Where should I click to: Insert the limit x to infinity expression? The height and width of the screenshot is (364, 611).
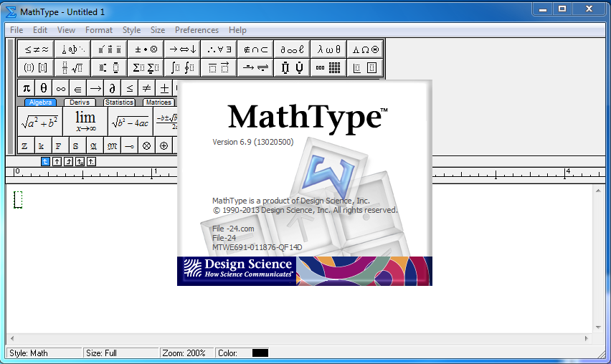[x=85, y=122]
